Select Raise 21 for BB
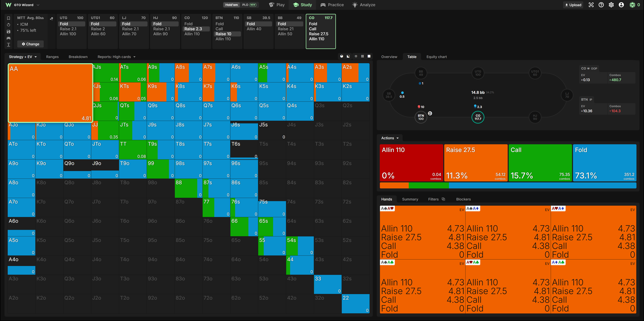This screenshot has width=644, height=321. pos(290,29)
